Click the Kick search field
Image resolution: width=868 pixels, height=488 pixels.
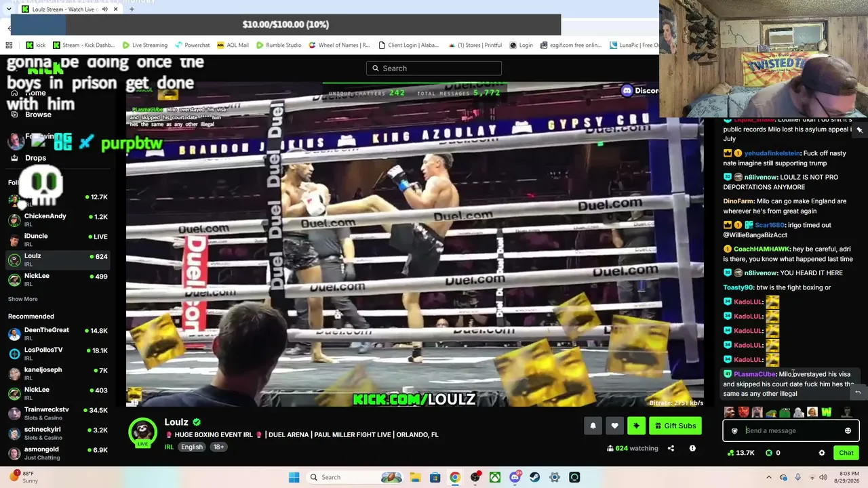[434, 68]
